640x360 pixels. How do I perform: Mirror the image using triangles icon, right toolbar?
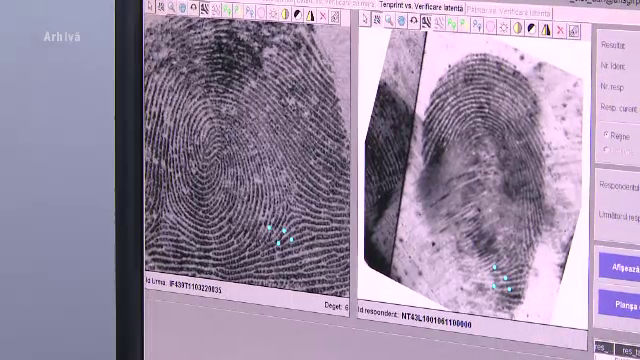tap(545, 30)
